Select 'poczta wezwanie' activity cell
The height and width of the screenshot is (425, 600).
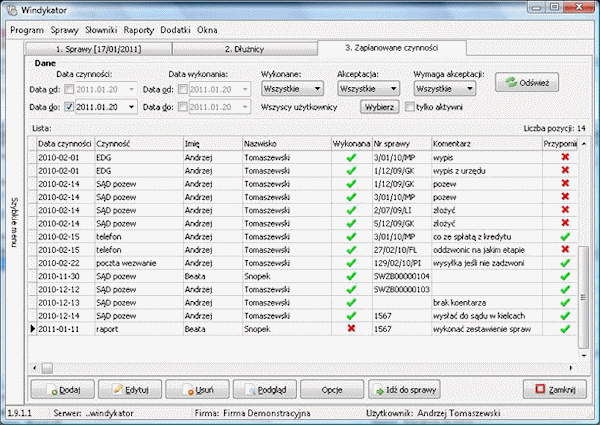click(x=139, y=263)
